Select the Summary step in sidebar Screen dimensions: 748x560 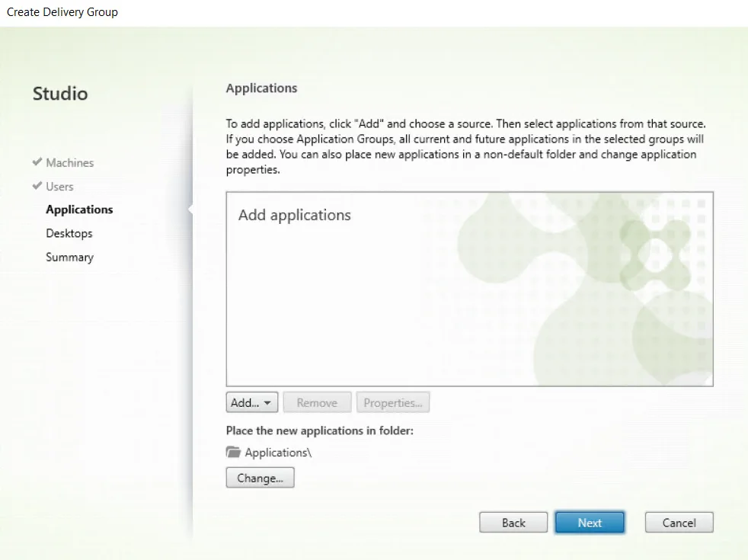pos(69,257)
